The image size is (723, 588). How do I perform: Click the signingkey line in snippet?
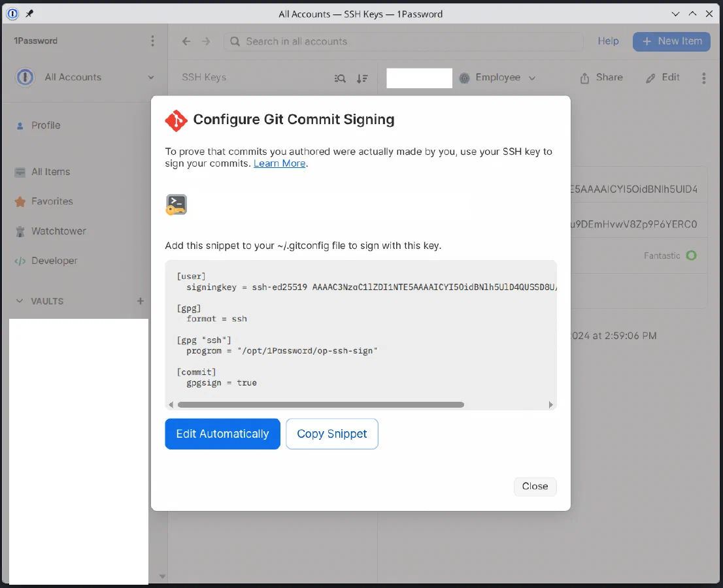pyautogui.click(x=371, y=287)
